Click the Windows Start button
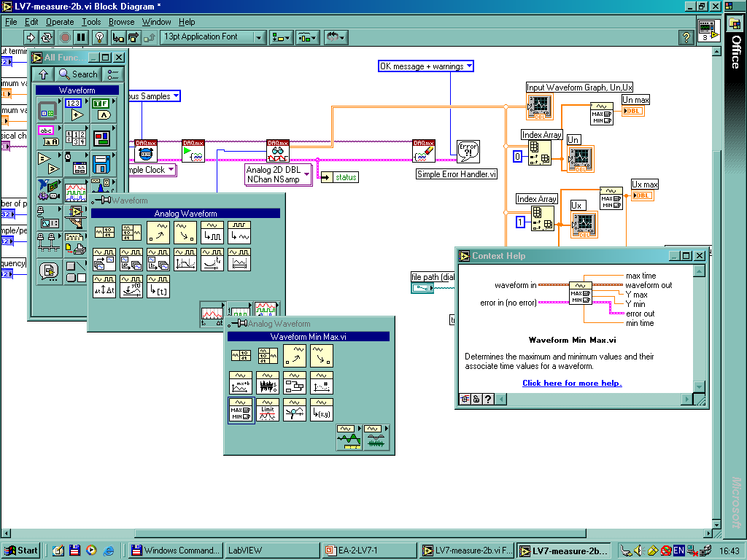Screen dimensions: 747x560 pyautogui.click(x=21, y=551)
